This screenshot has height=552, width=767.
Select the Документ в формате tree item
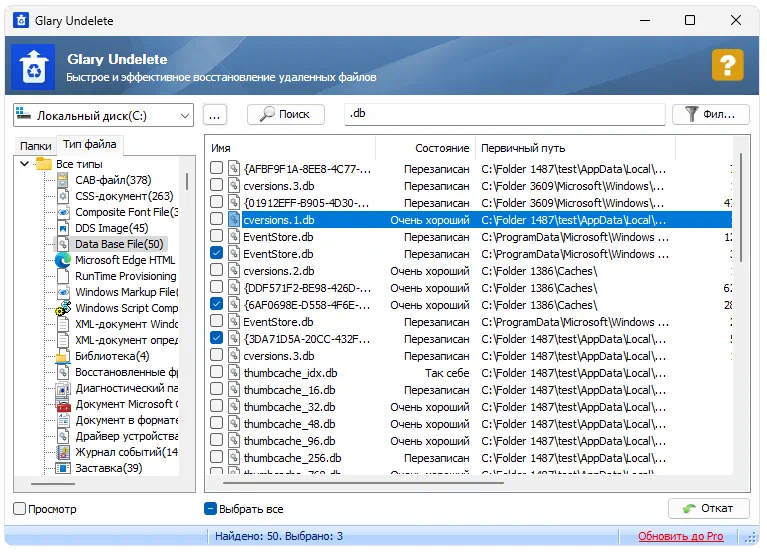pos(126,420)
